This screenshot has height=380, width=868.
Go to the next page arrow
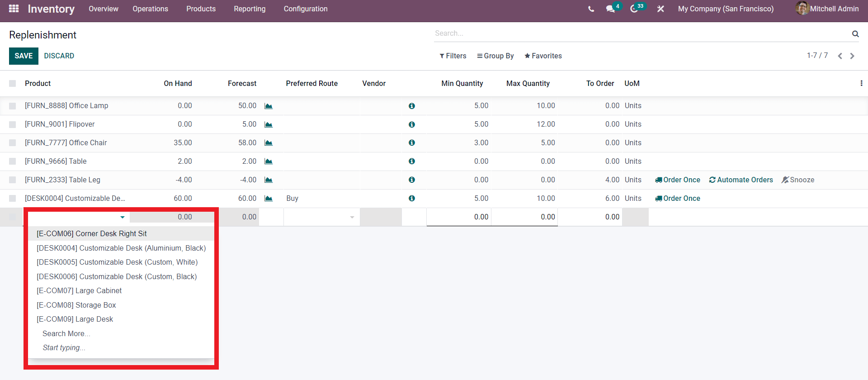coord(852,56)
